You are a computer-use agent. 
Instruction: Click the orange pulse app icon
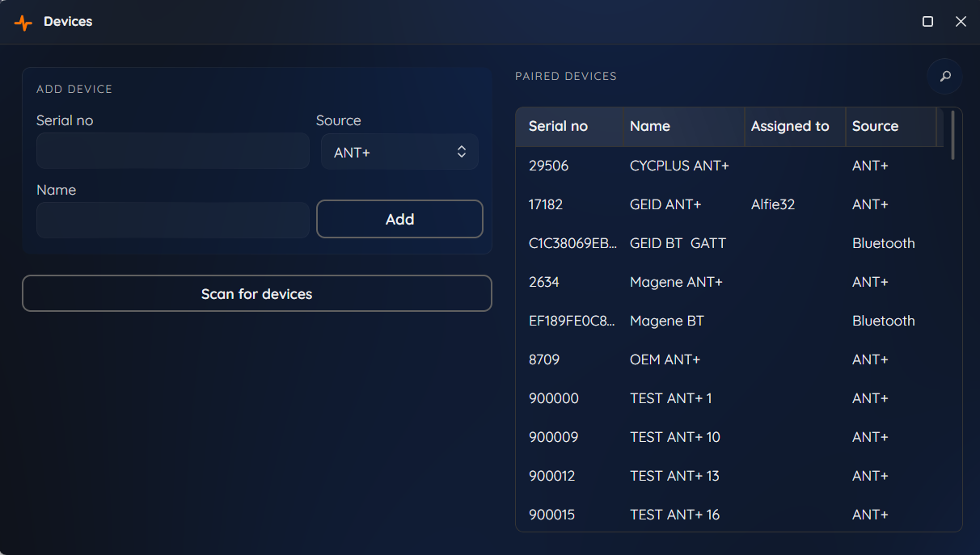23,23
